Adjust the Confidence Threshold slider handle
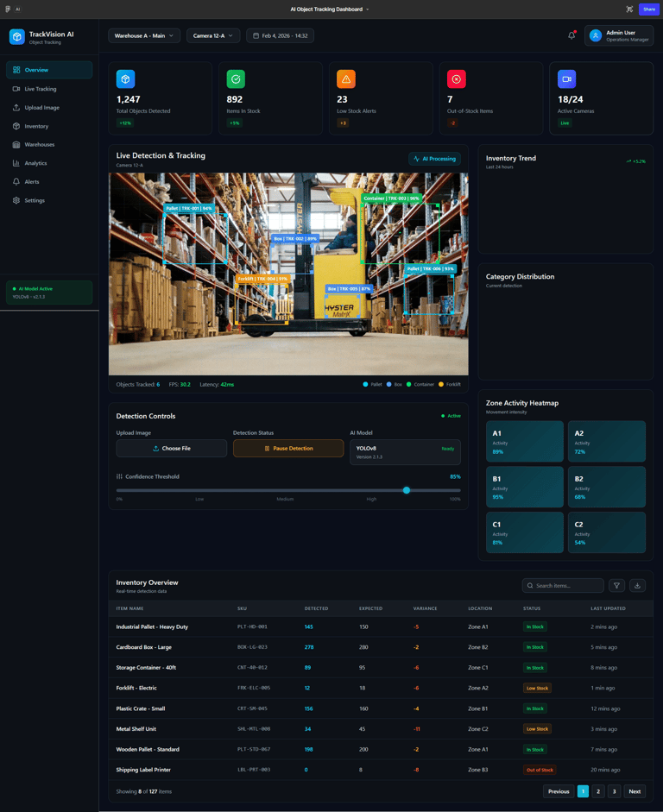663x812 pixels. [407, 490]
